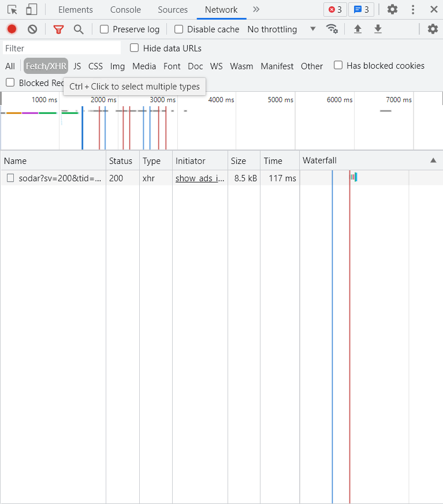
Task: Check the Blocked Requests checkbox
Action: coord(10,83)
